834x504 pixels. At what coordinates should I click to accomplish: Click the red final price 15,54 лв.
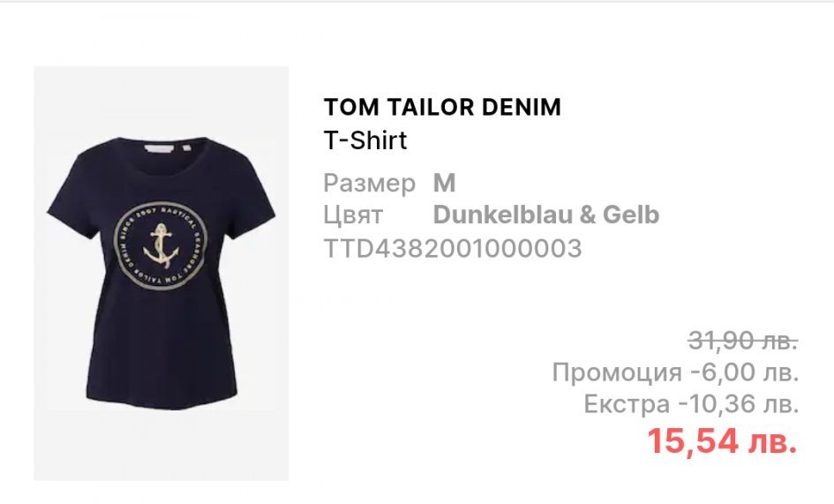722,441
